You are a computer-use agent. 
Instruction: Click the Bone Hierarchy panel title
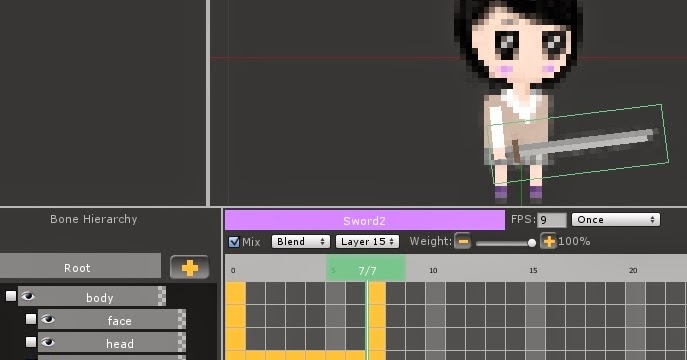click(93, 219)
